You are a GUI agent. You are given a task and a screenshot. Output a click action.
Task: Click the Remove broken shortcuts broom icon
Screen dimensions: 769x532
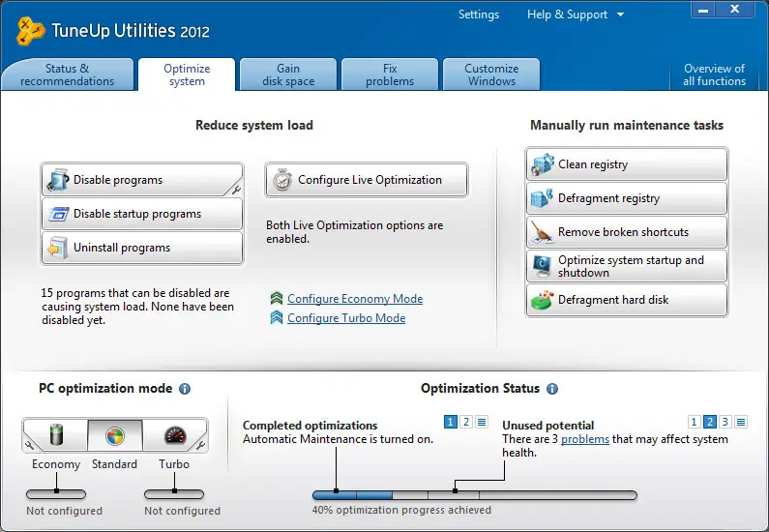click(x=542, y=232)
